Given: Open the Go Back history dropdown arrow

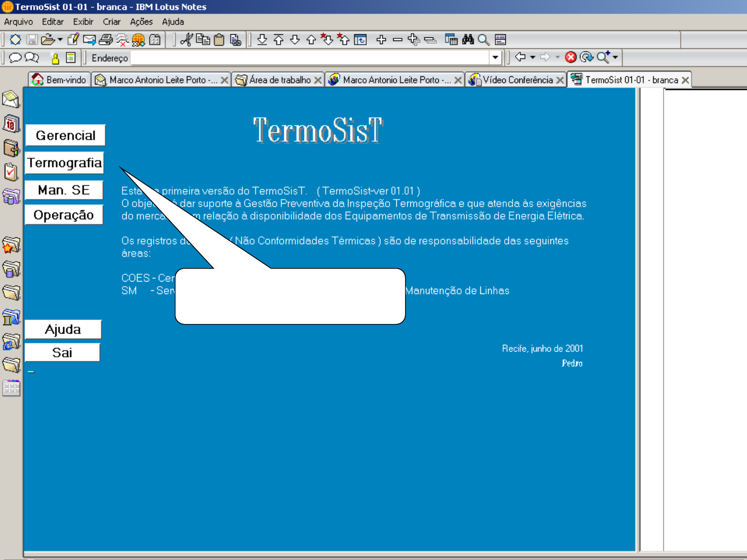Looking at the screenshot, I should click(x=533, y=58).
